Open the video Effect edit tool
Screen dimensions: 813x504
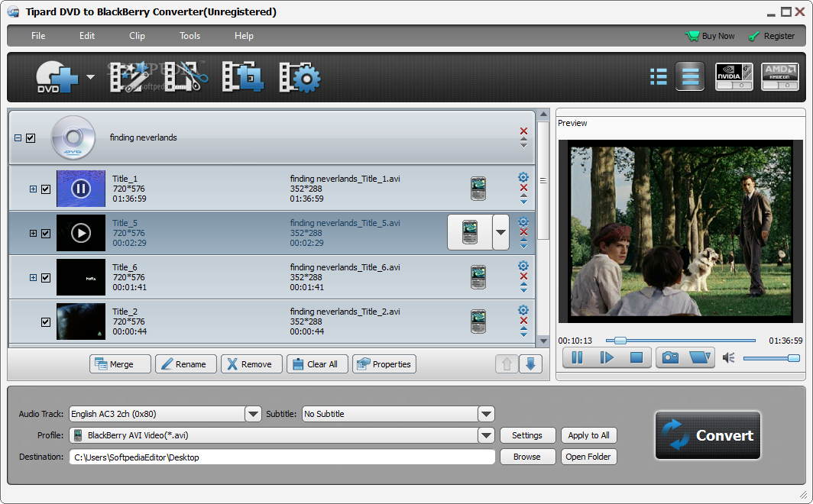pos(130,77)
